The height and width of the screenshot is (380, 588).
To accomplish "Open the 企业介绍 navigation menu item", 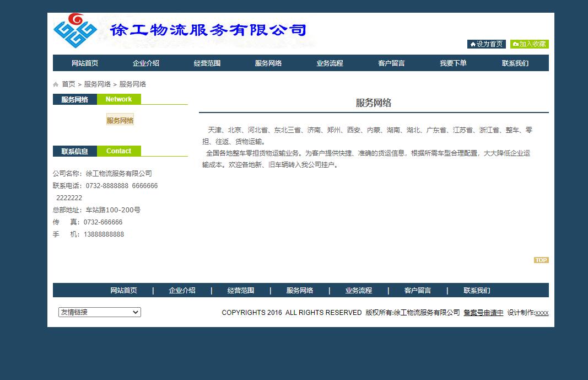I will (x=146, y=62).
